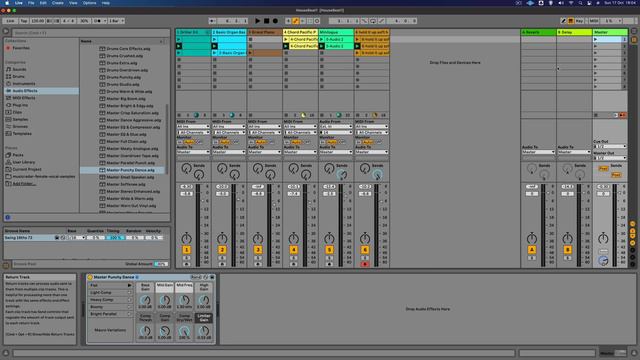Arm the Arrangement Record button in transport
Viewport: 640px width, 360px height.
(x=276, y=21)
